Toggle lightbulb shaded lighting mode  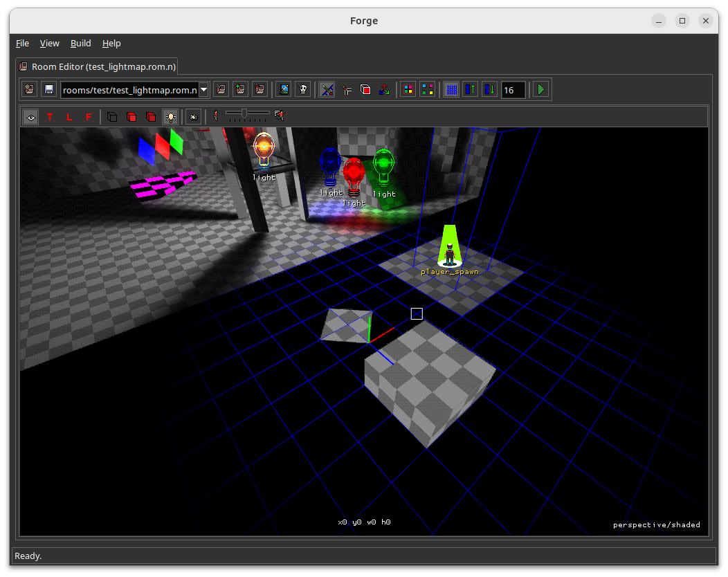[x=170, y=117]
